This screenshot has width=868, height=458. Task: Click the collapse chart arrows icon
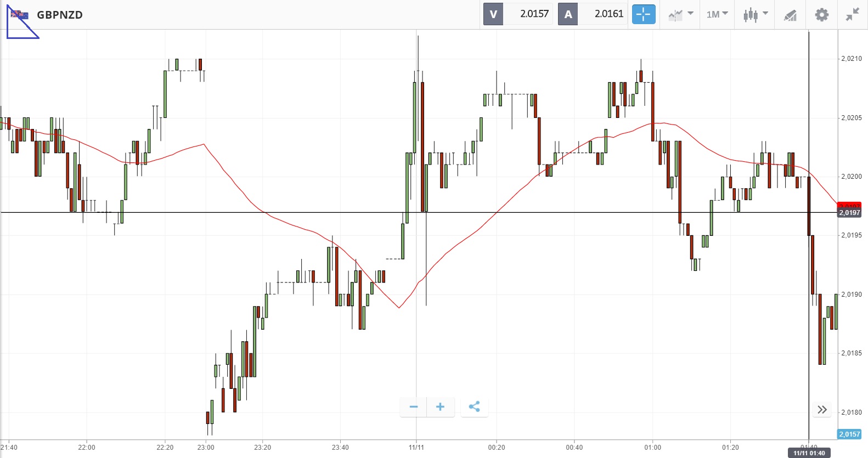852,15
